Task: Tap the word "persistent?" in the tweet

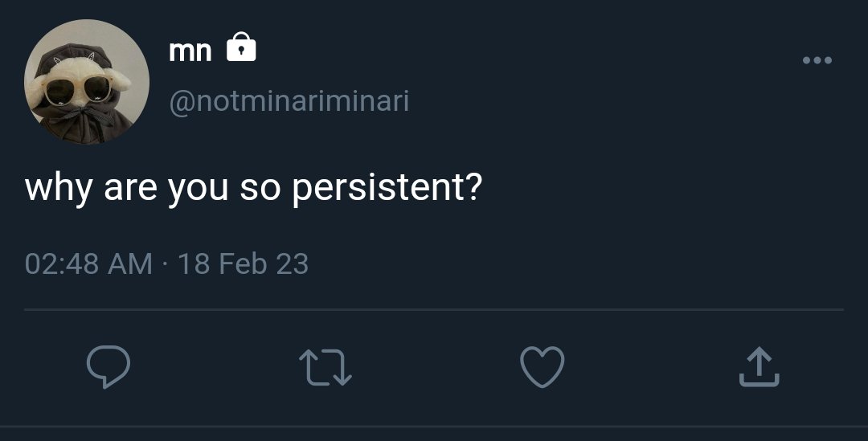Action: tap(387, 188)
